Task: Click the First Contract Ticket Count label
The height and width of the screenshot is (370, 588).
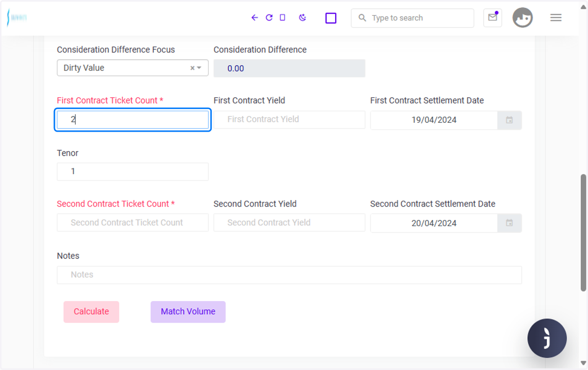Action: tap(110, 100)
